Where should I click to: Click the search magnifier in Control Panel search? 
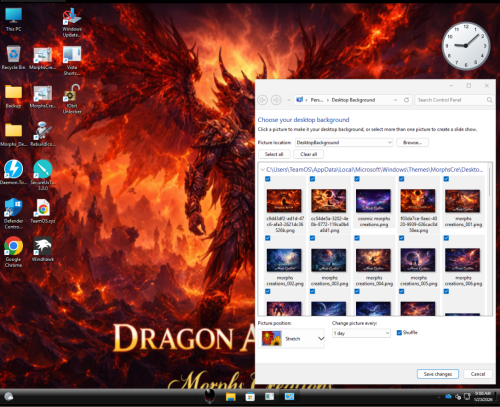(489, 100)
